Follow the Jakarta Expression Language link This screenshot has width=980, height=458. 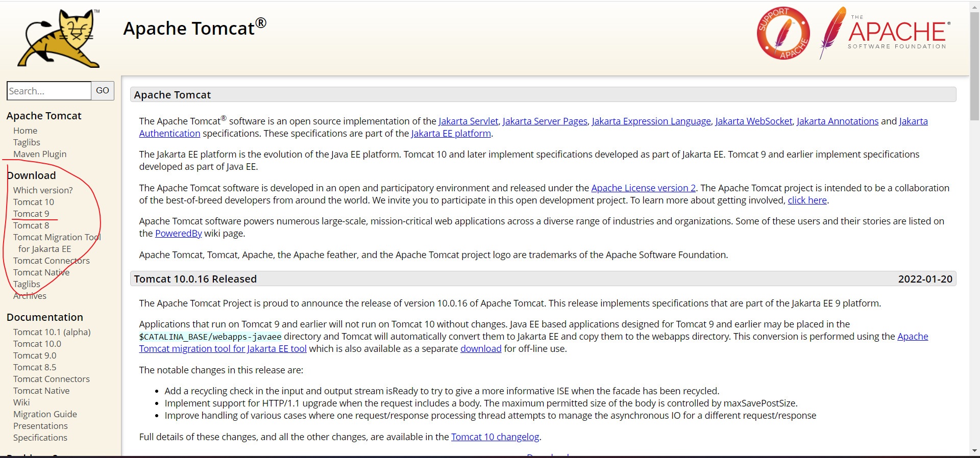click(x=651, y=121)
